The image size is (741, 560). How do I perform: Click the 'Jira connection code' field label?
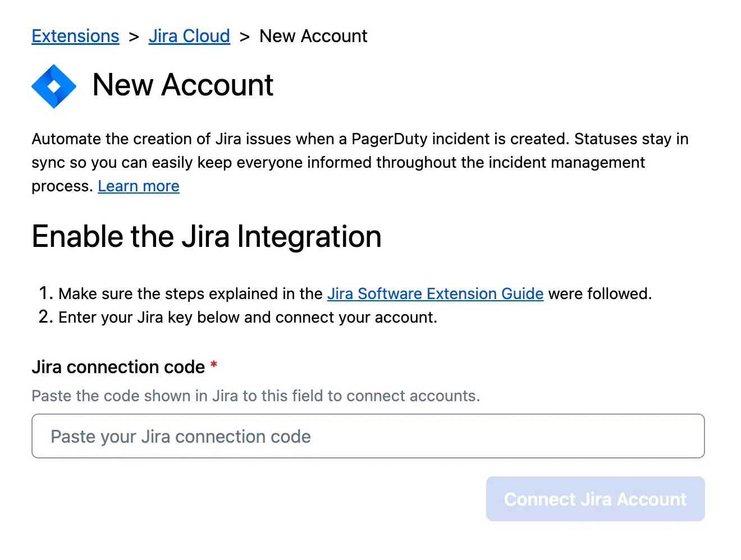[118, 366]
